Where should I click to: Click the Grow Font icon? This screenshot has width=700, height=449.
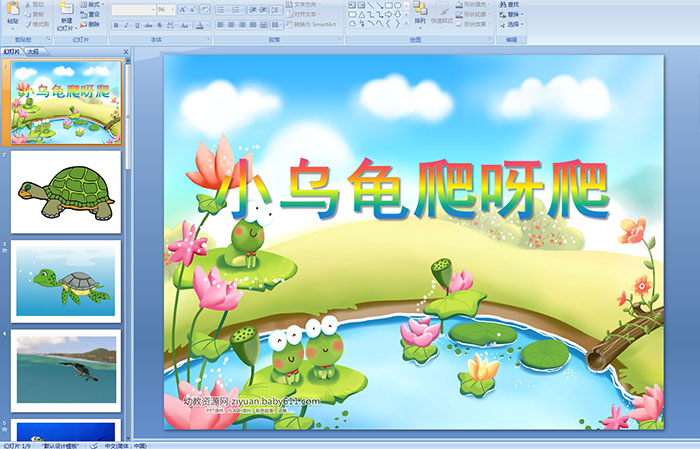[183, 9]
